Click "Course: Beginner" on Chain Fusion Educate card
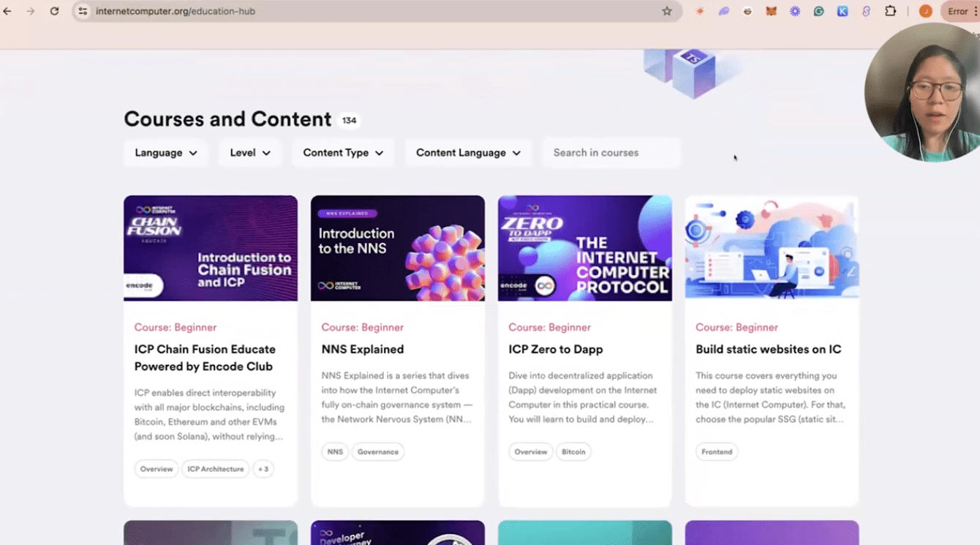980x545 pixels. (176, 327)
